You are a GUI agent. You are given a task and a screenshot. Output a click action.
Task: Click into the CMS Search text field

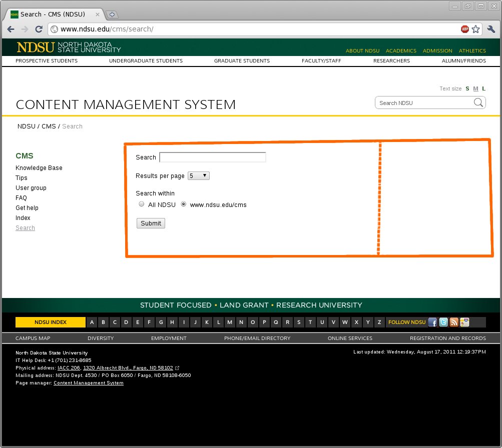(x=212, y=157)
